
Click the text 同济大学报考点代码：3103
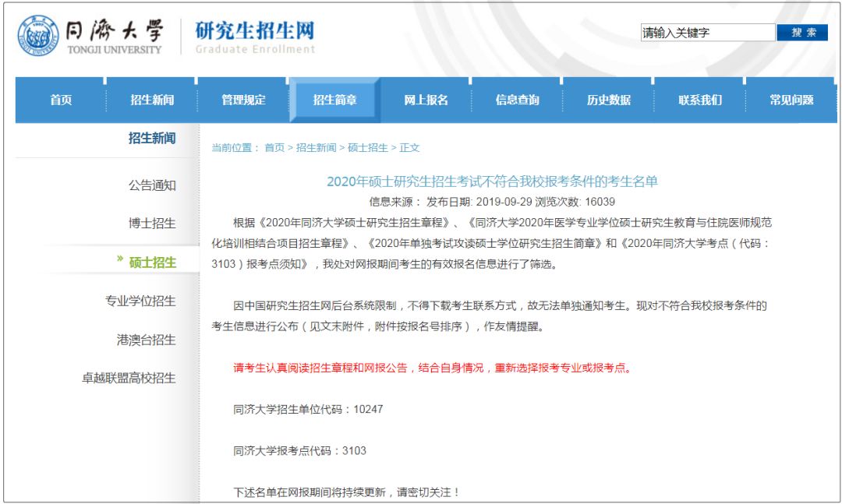(299, 451)
